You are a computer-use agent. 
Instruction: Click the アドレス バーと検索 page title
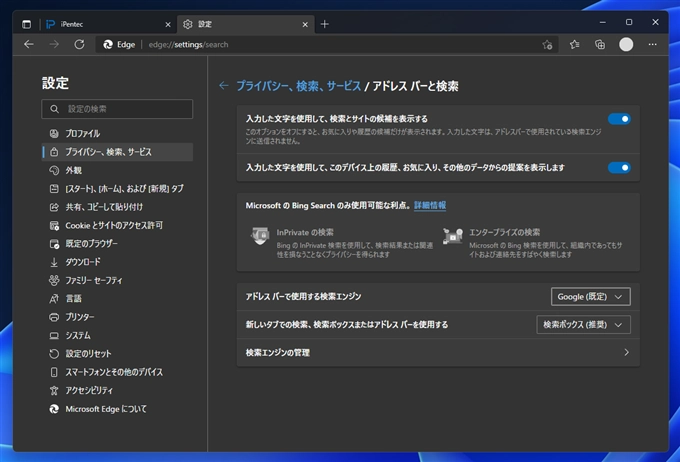point(415,86)
